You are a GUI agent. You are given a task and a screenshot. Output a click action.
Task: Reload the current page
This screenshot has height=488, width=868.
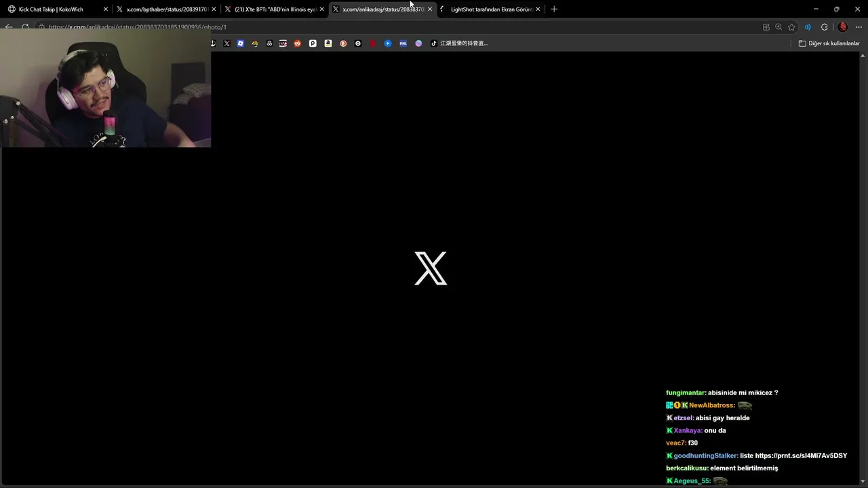click(x=25, y=27)
